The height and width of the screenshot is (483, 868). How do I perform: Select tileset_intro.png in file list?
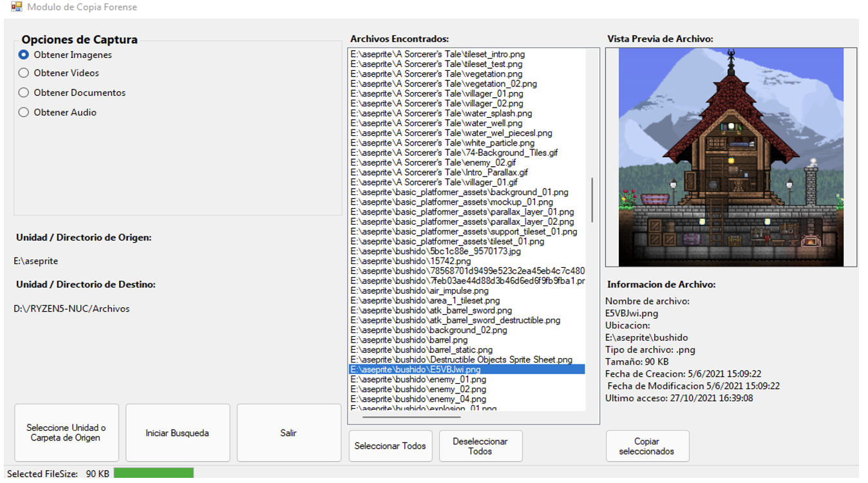[x=467, y=54]
